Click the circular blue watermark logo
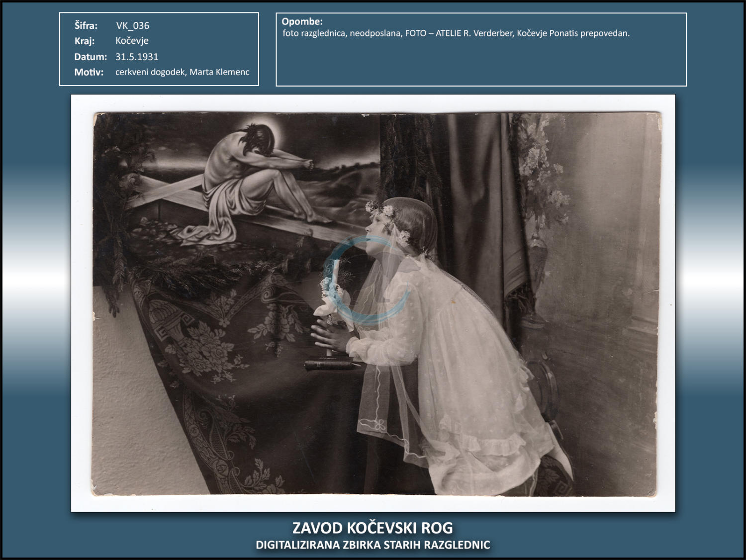Viewport: 746px width, 560px height. coord(367,281)
